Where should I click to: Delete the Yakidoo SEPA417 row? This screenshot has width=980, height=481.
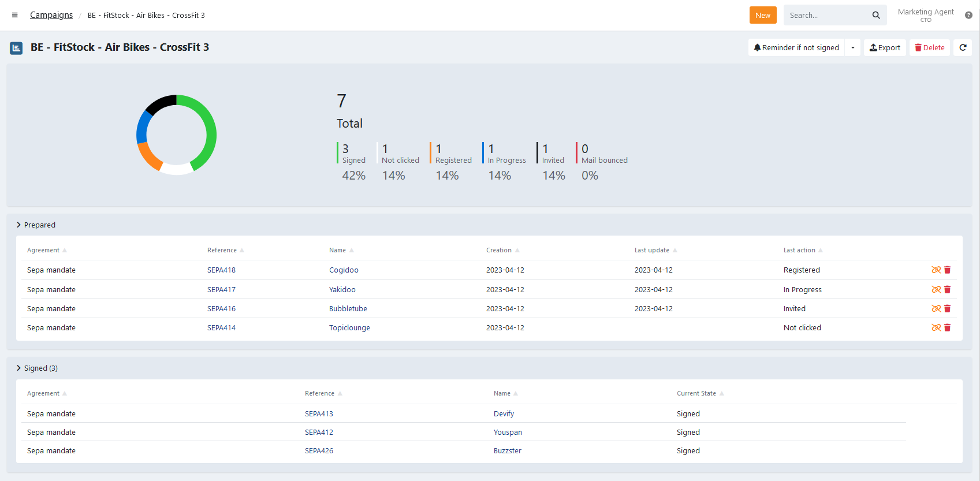coord(948,290)
